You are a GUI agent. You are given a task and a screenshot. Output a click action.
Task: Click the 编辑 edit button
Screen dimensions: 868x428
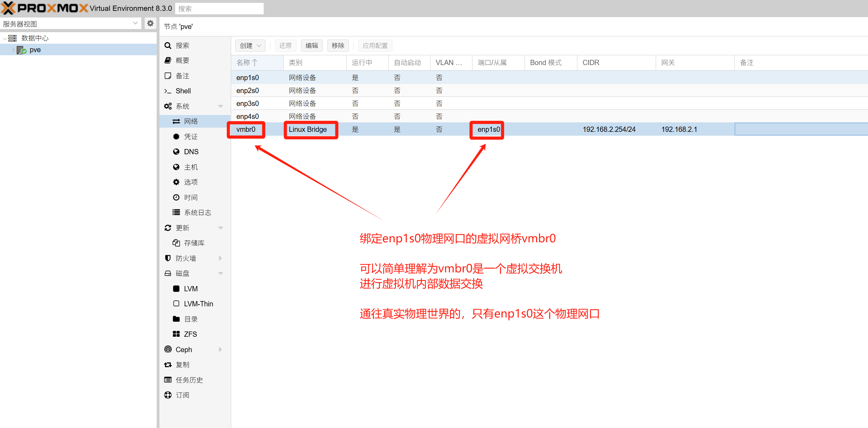click(311, 46)
